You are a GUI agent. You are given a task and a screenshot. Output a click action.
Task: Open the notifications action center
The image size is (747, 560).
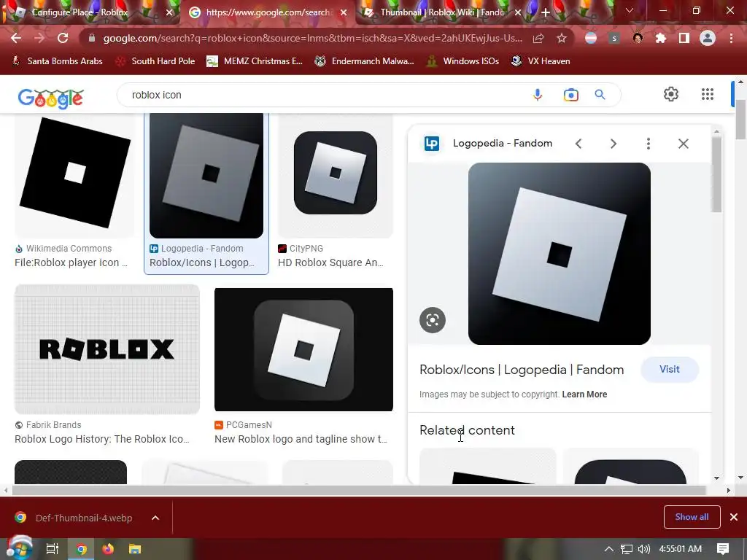point(723,549)
